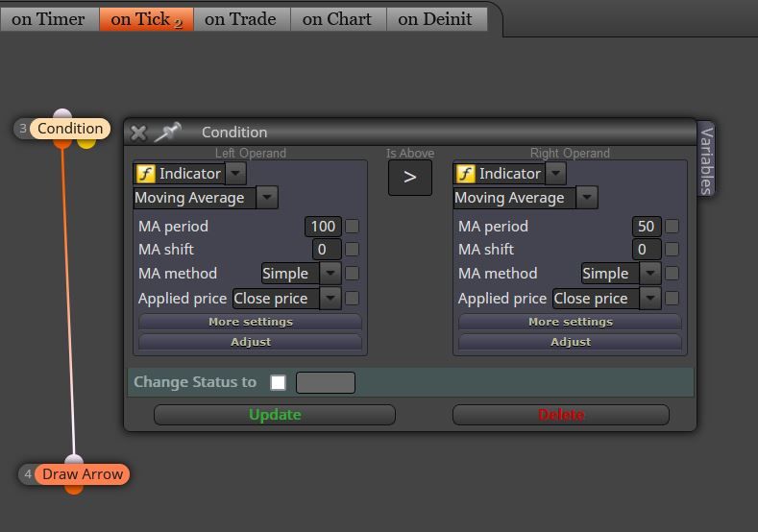Open left operand Applied price dropdown
Screen dimensions: 758x532
click(330, 298)
